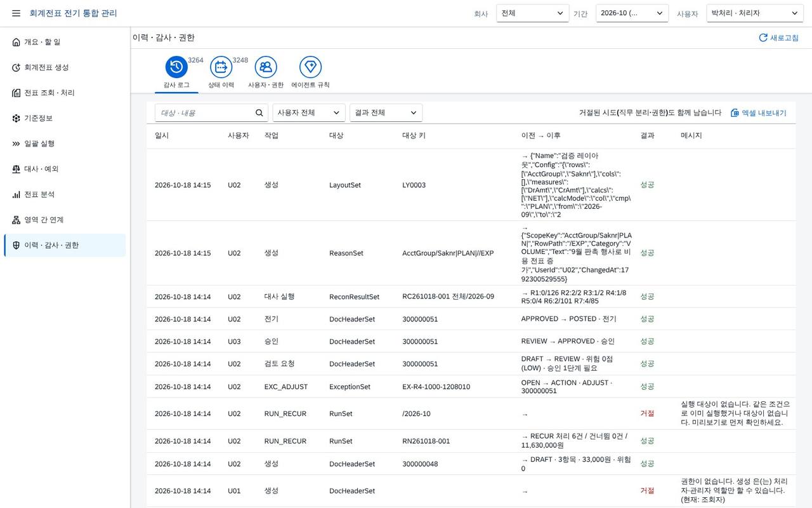Click the home icon for 개요 · 할 일
The width and height of the screenshot is (812, 508).
(16, 42)
